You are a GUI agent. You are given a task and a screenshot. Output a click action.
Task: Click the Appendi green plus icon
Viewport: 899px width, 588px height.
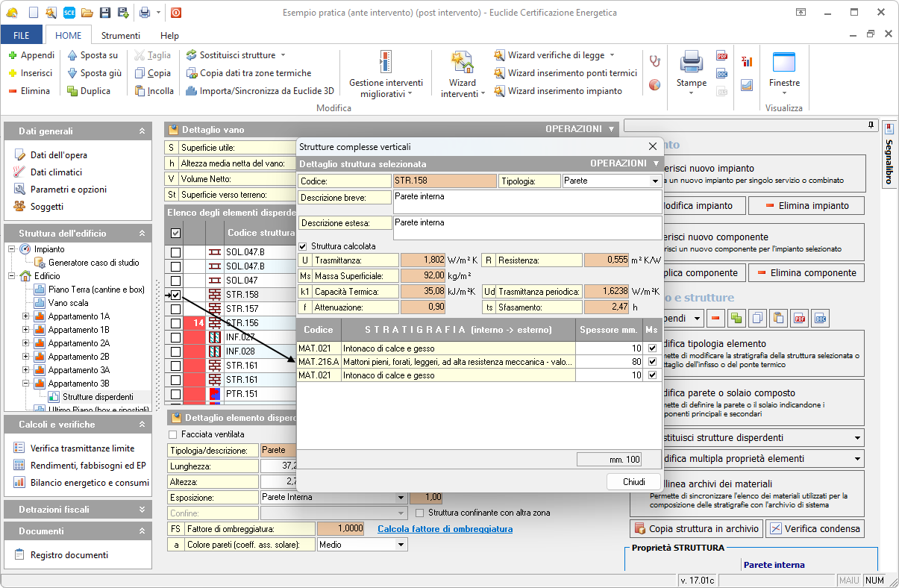click(13, 55)
